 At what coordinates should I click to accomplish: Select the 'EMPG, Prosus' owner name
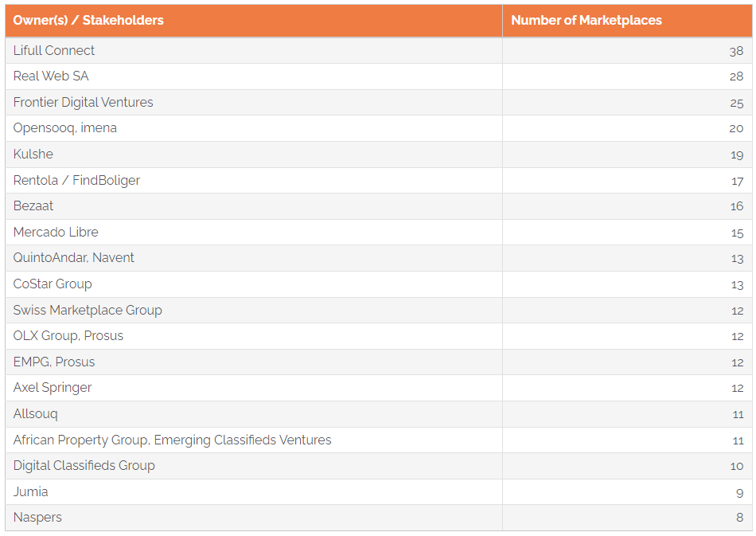click(54, 362)
